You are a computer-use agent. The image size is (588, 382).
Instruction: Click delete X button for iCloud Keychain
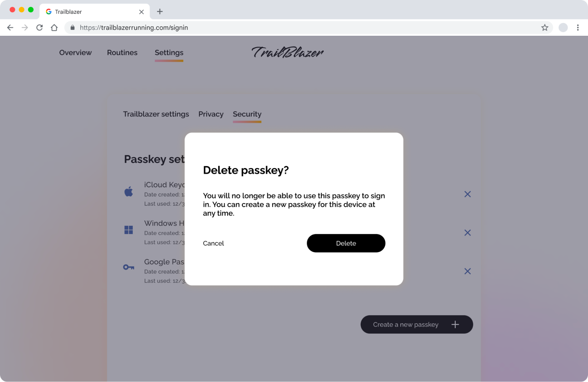[468, 194]
